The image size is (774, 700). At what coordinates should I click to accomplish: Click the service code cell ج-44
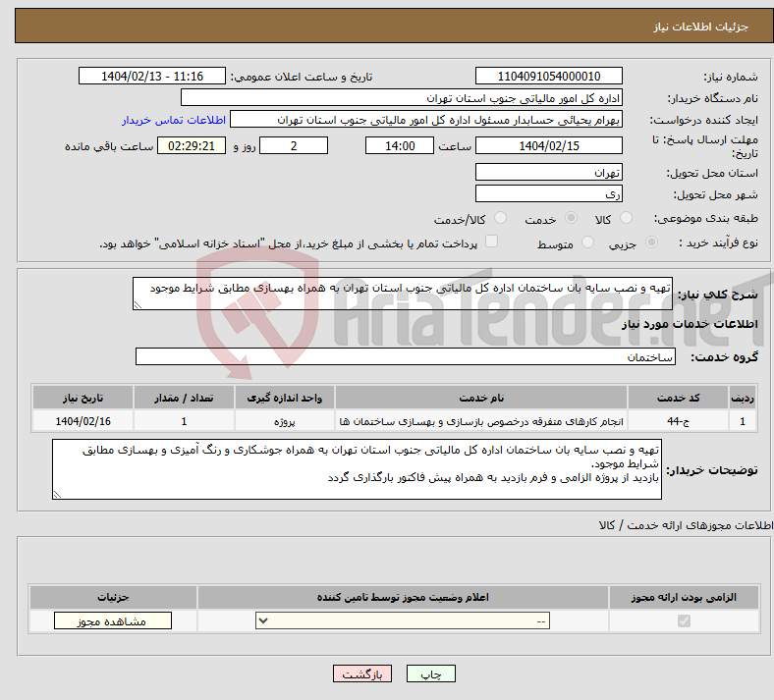pos(679,421)
